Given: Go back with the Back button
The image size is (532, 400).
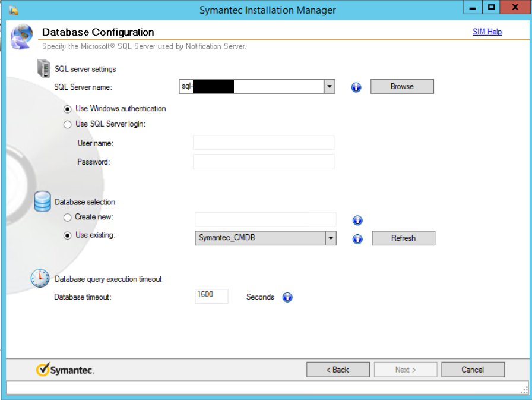Looking at the screenshot, I should pos(338,370).
